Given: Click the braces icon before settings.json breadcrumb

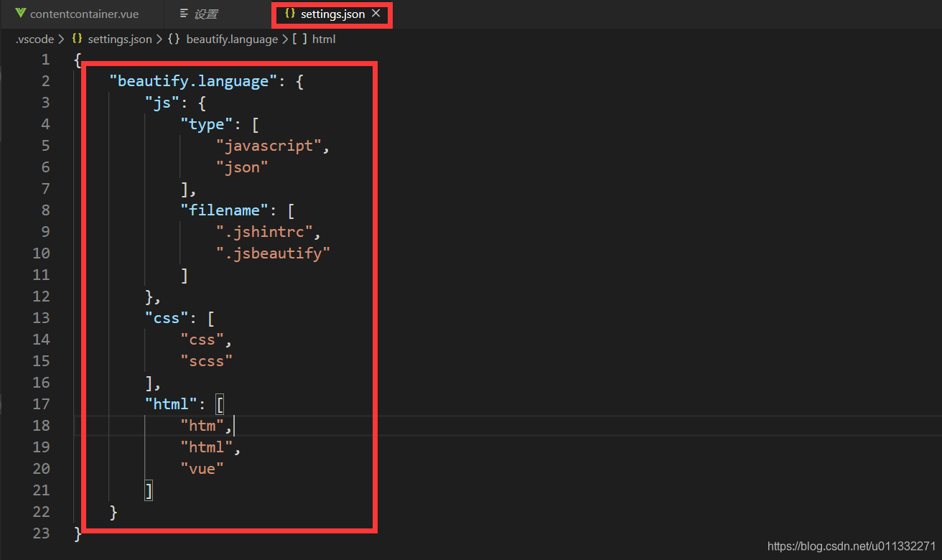Looking at the screenshot, I should [x=77, y=39].
